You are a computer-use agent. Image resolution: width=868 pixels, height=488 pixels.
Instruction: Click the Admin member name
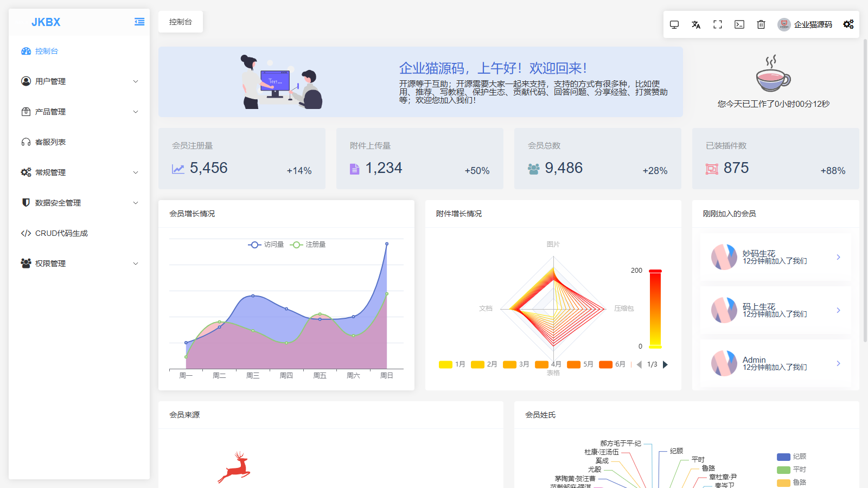click(754, 359)
